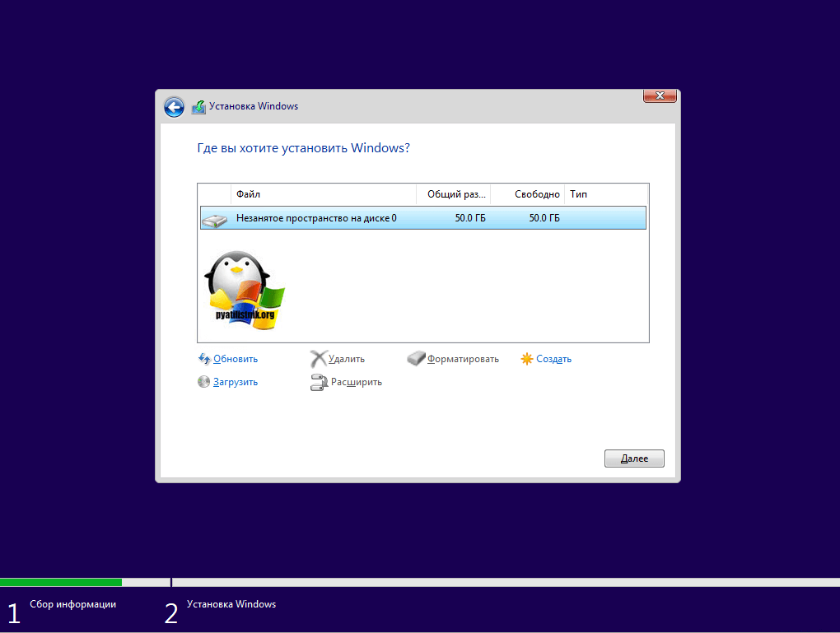
Task: Select Незанятое пространство на диске 0 entry
Action: point(316,218)
